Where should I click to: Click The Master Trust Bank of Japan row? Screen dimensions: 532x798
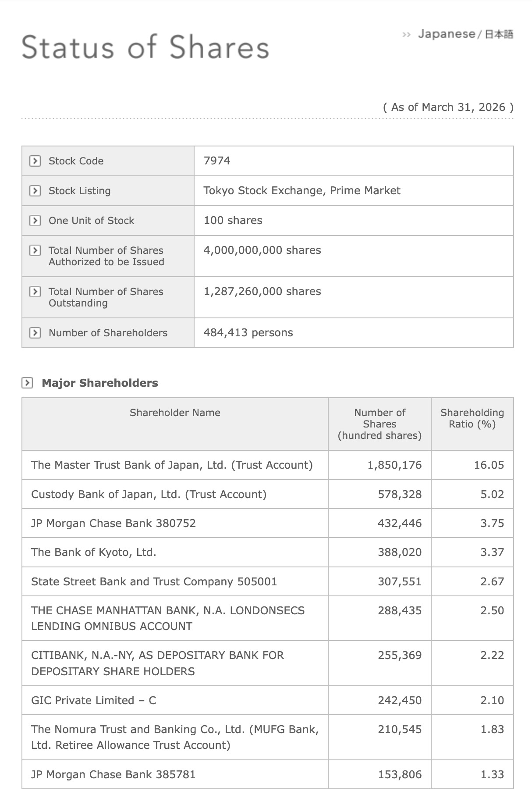coord(267,465)
